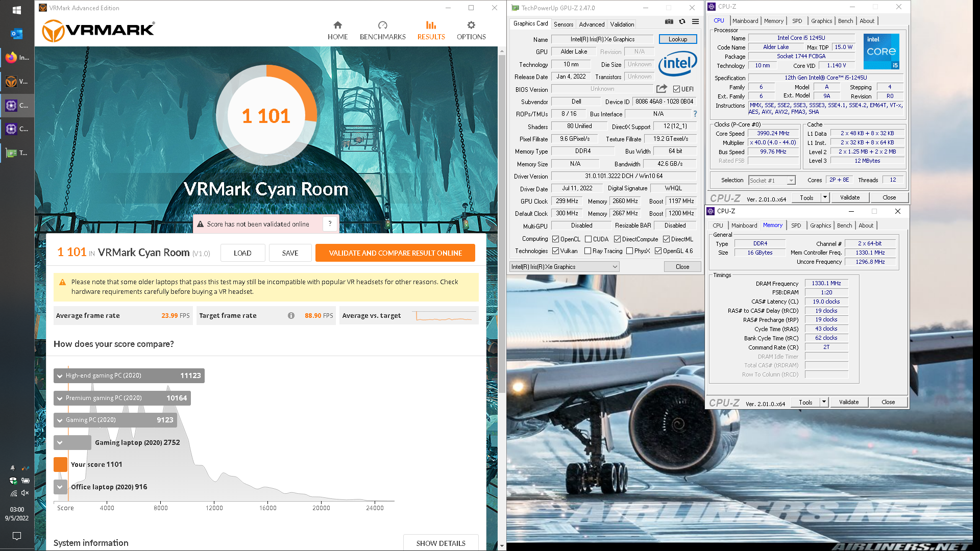This screenshot has height=551, width=980.
Task: Open the Tools dropdown arrow in lower CPU-Z
Action: (x=823, y=402)
